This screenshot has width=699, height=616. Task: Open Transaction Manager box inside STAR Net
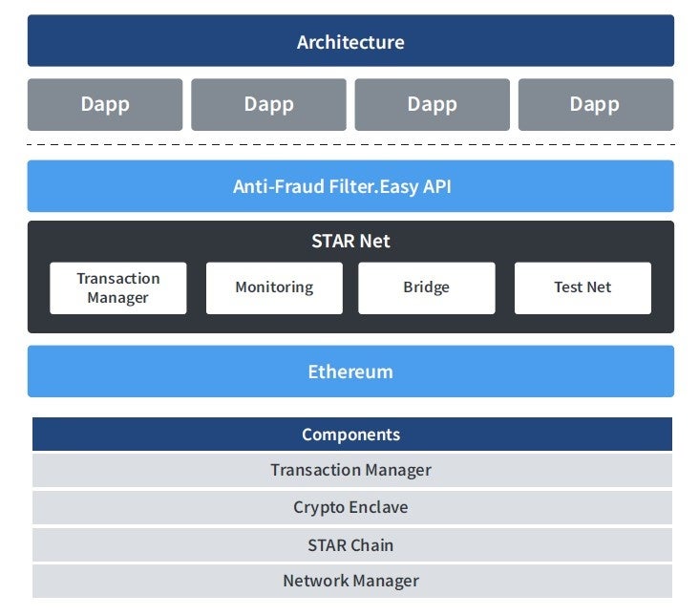[x=118, y=287]
